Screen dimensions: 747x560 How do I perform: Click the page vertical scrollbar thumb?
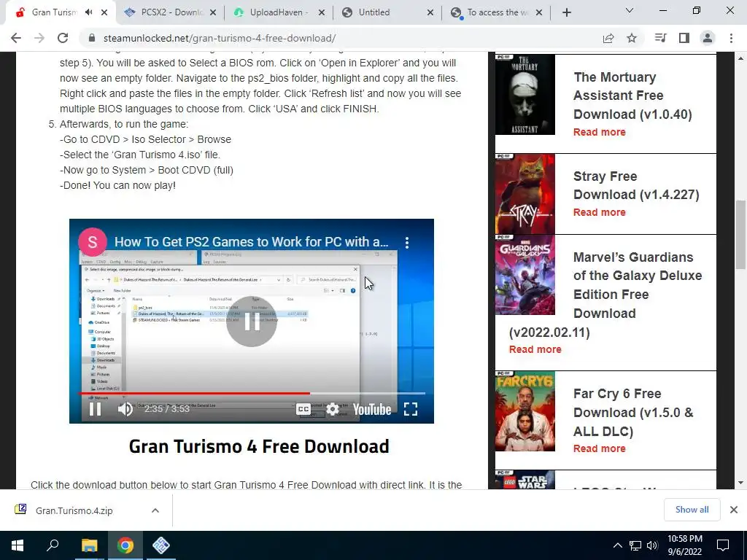click(x=741, y=234)
